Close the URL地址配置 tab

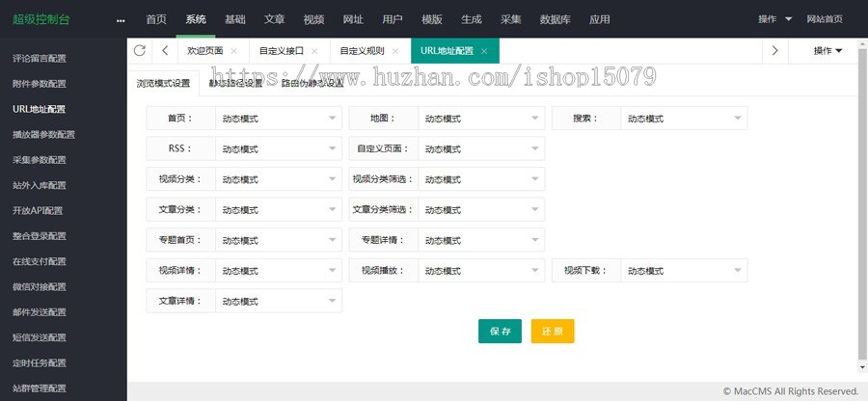[484, 51]
